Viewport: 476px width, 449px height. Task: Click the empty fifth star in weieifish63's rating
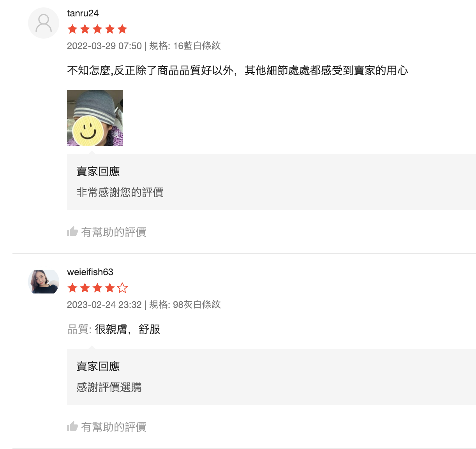point(122,288)
